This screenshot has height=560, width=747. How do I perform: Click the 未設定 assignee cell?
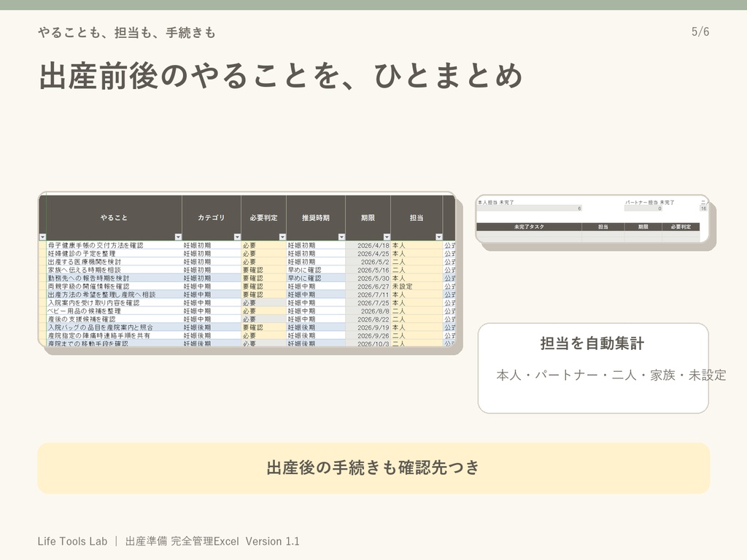pos(417,286)
